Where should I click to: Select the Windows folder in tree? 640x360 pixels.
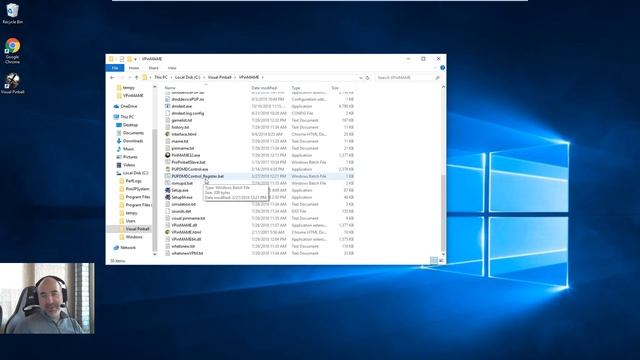[134, 237]
